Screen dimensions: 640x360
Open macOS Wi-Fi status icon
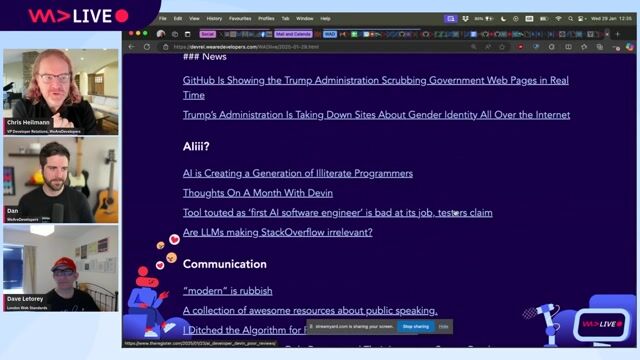click(558, 19)
